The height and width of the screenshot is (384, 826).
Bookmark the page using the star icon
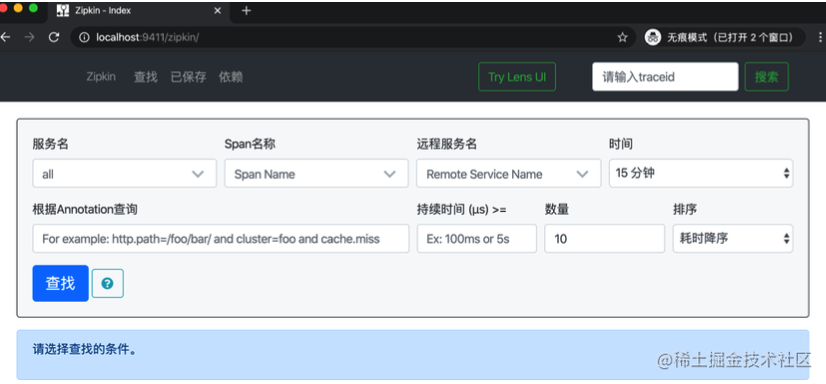pos(623,37)
